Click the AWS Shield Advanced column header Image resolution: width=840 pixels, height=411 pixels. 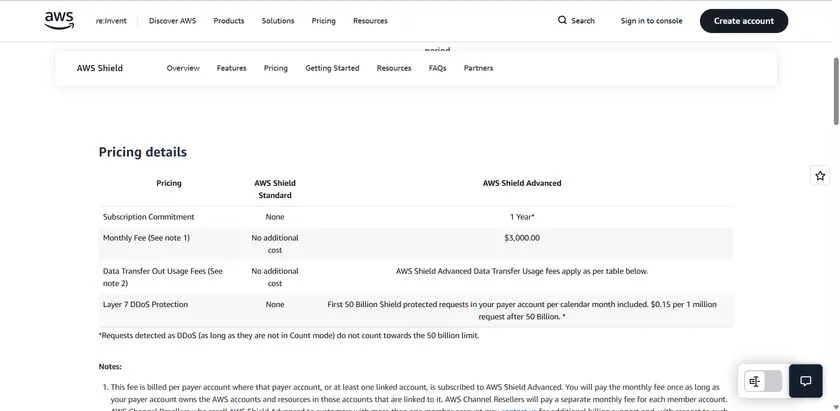coord(522,183)
